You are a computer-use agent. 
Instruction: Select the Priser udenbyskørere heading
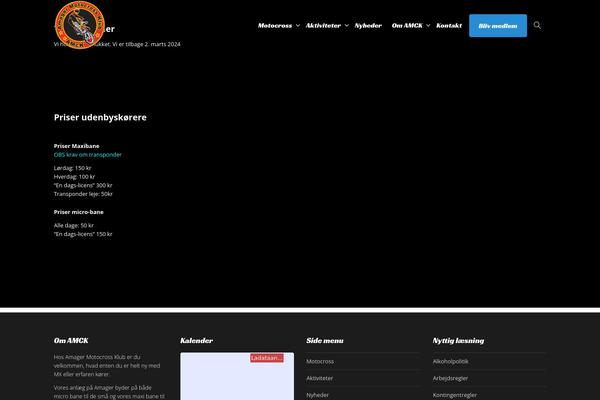[100, 118]
